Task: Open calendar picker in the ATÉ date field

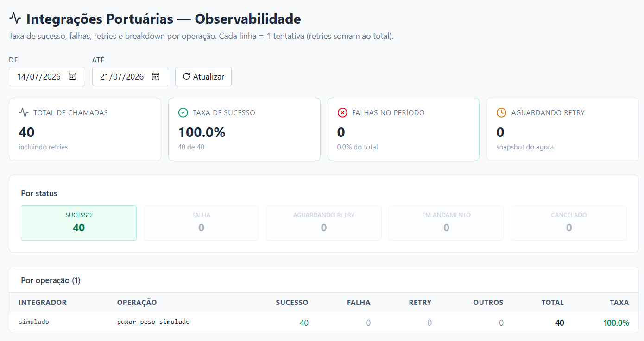Action: coord(156,76)
